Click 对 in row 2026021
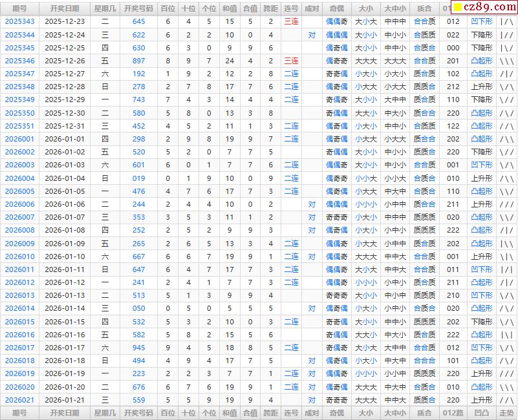 [x=312, y=400]
